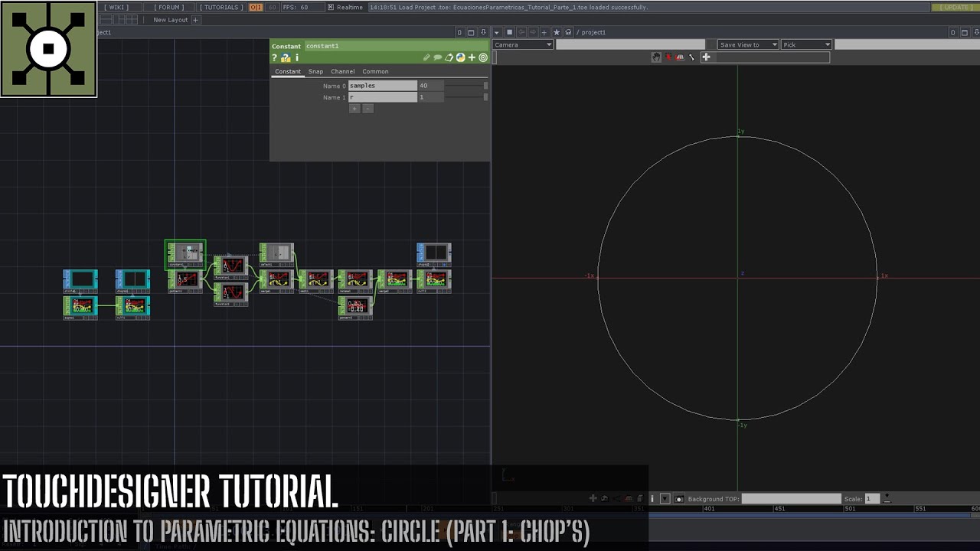The width and height of the screenshot is (980, 551).
Task: Open the comment bubble icon in parameter header
Action: click(x=438, y=57)
